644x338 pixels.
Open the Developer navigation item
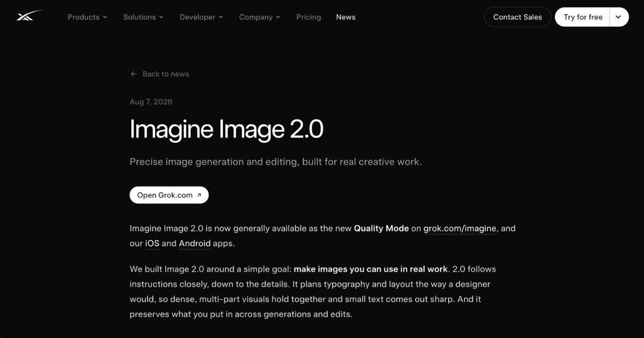[201, 17]
